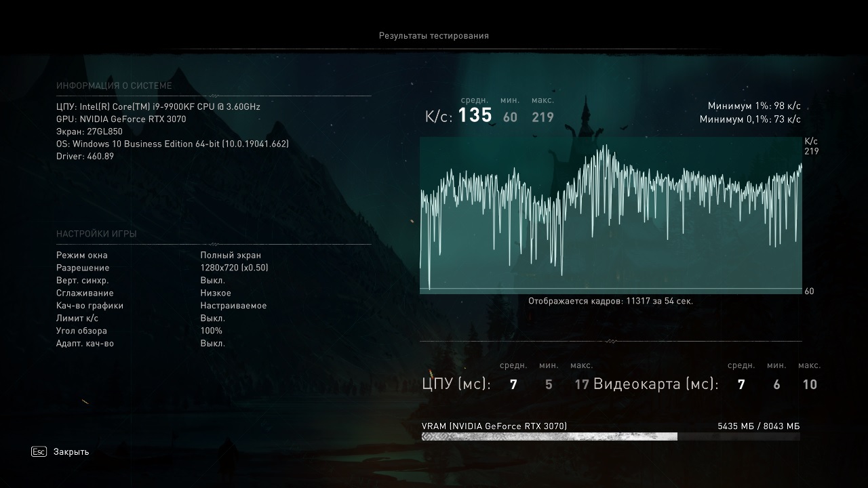Viewport: 868px width, 488px height.
Task: Select the "Минимум 1%: 98 к/с" line
Action: pyautogui.click(x=754, y=106)
